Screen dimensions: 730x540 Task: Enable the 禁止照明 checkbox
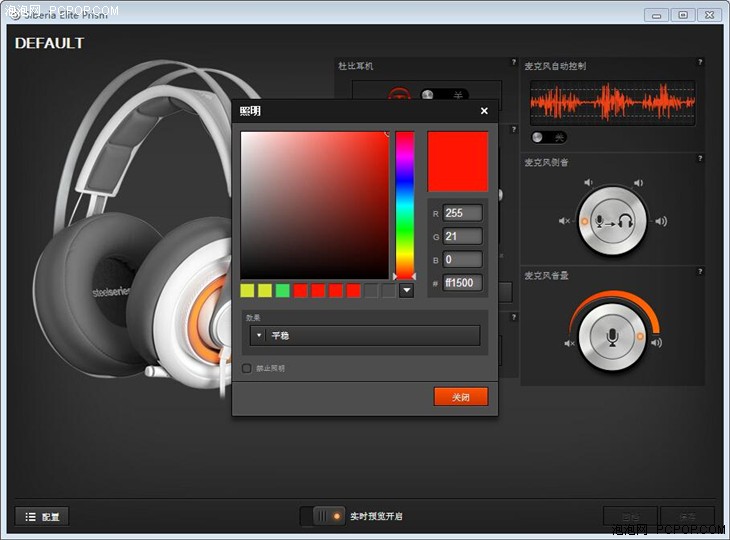247,368
